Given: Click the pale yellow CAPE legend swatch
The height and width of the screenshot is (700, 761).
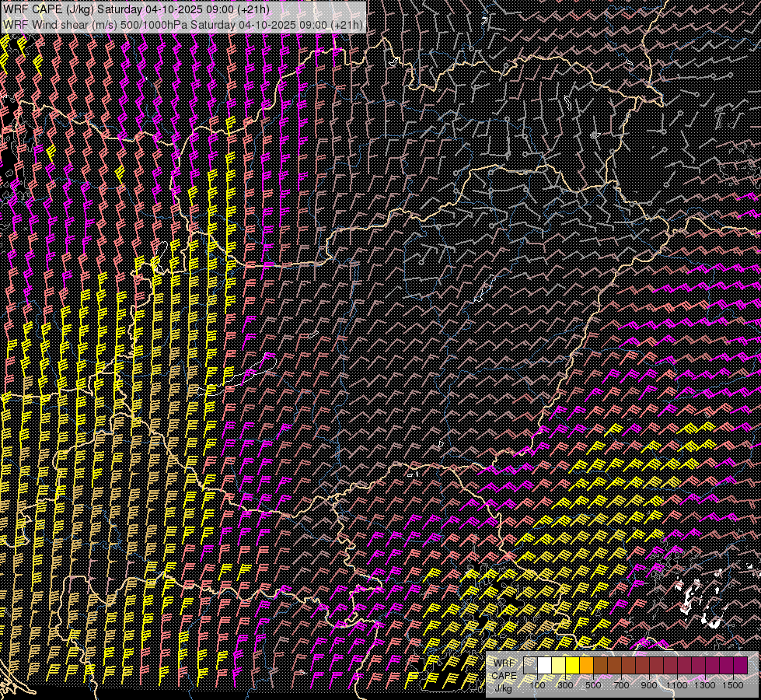Looking at the screenshot, I should (559, 665).
